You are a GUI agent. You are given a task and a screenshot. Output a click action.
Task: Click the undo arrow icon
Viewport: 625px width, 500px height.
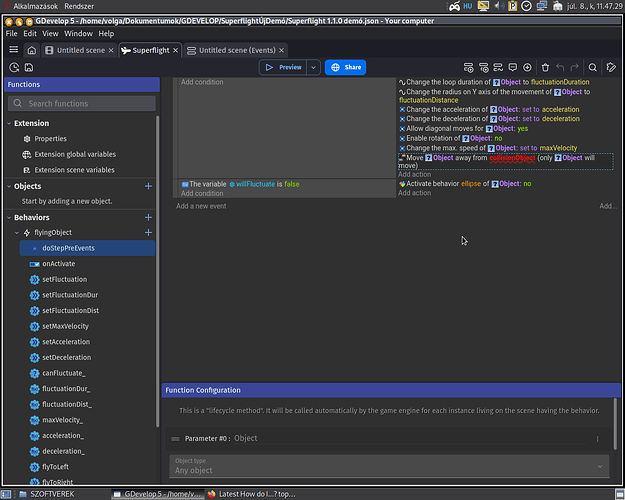click(x=560, y=67)
